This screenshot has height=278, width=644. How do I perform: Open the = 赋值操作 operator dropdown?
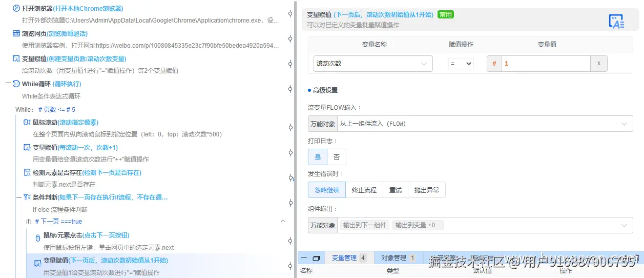pyautogui.click(x=461, y=64)
